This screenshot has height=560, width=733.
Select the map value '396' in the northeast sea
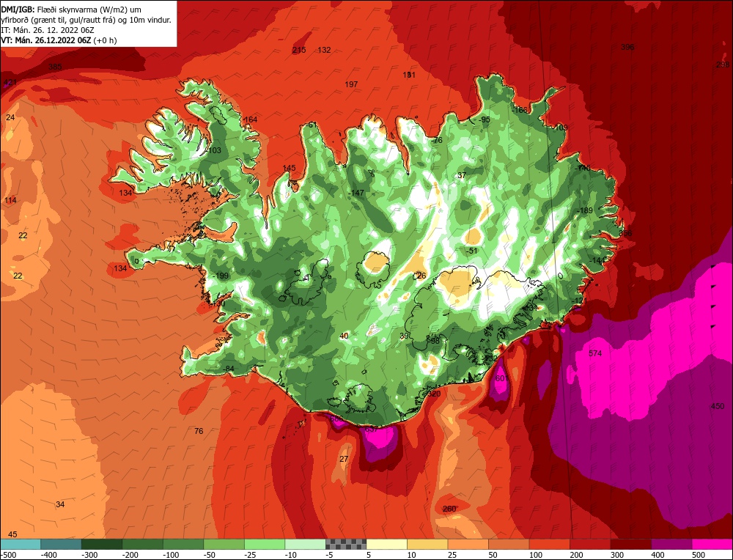[628, 47]
